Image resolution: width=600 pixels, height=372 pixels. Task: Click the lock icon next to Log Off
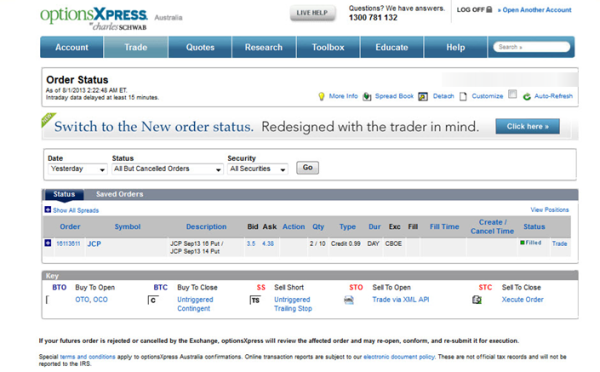coord(489,10)
